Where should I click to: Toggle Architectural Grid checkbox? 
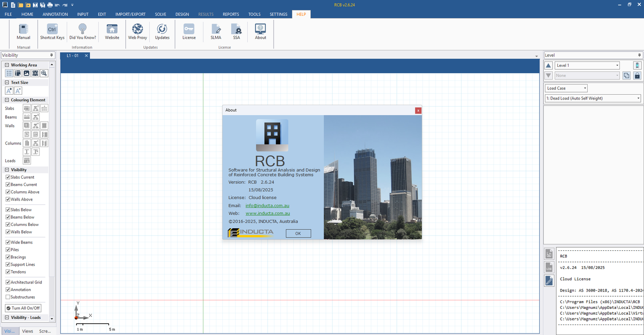(8, 282)
